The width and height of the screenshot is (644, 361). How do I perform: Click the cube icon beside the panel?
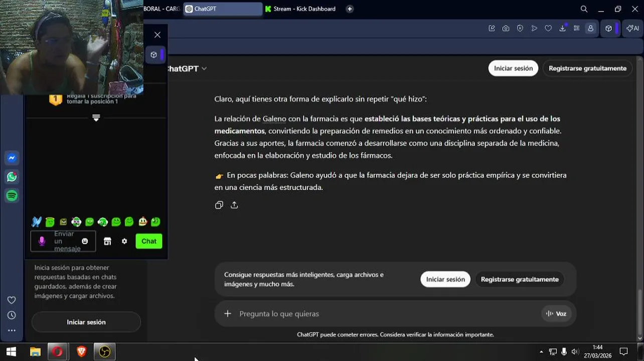pyautogui.click(x=154, y=55)
